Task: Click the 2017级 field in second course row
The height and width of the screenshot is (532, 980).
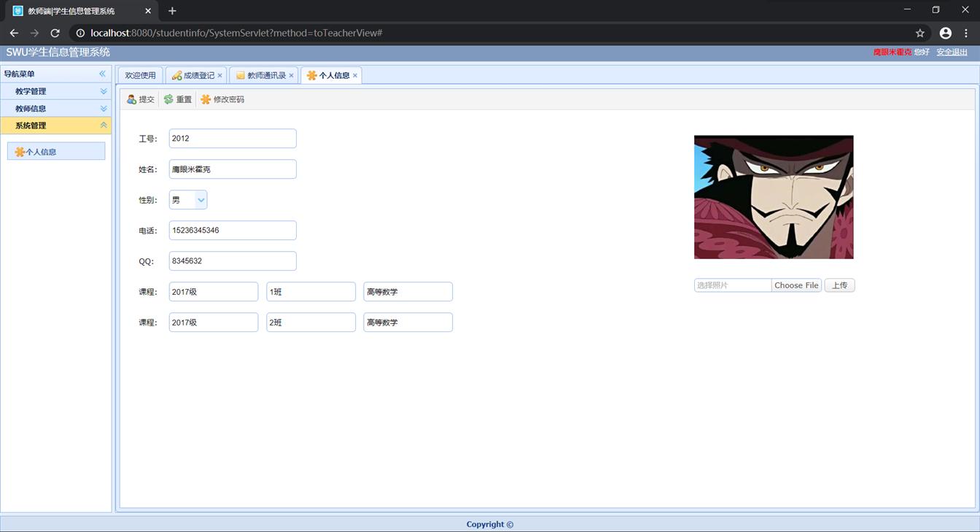Action: [x=214, y=323]
